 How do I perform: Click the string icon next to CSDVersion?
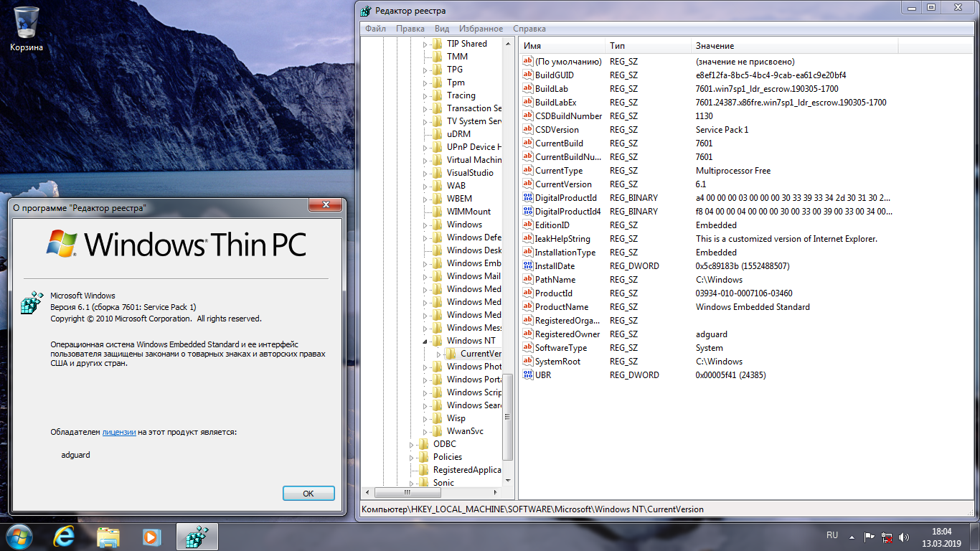(x=528, y=130)
